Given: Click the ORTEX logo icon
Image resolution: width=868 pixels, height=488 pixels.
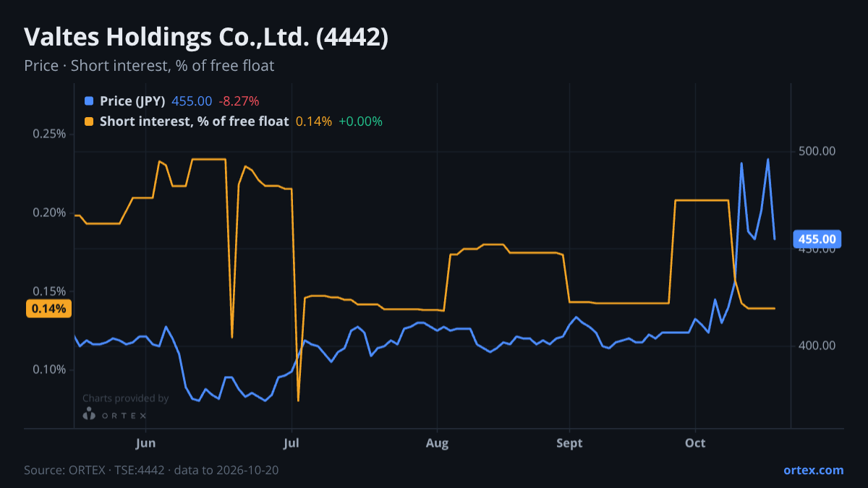Looking at the screenshot, I should (89, 414).
